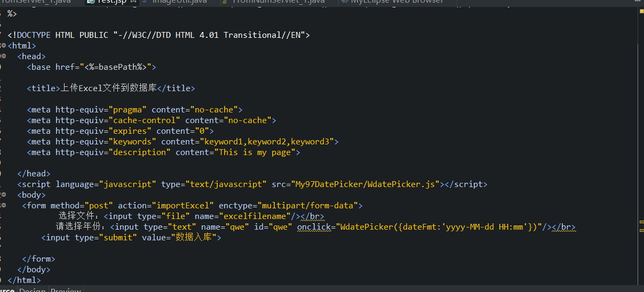Click the closing </title> tag
Screen dimensions: 644x292
(176, 88)
